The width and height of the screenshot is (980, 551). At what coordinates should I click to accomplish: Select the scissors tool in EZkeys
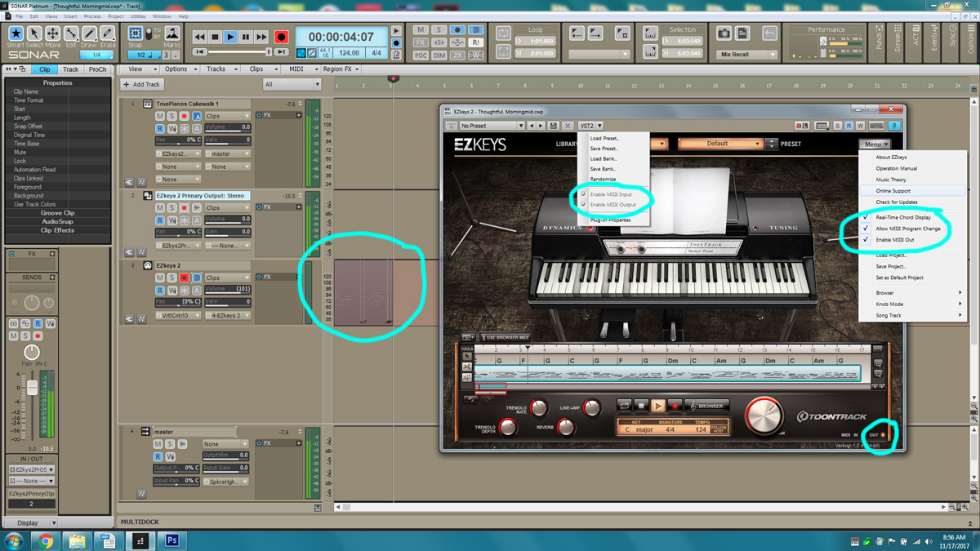tap(467, 367)
